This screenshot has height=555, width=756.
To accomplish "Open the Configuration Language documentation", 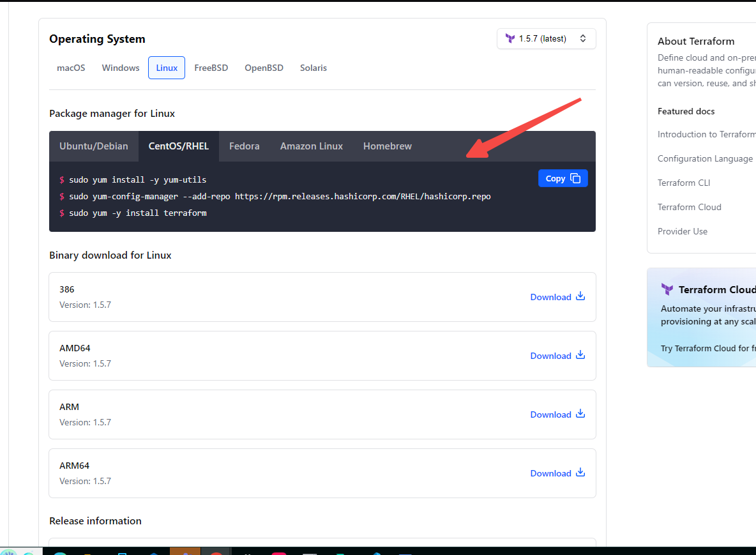I will (705, 158).
